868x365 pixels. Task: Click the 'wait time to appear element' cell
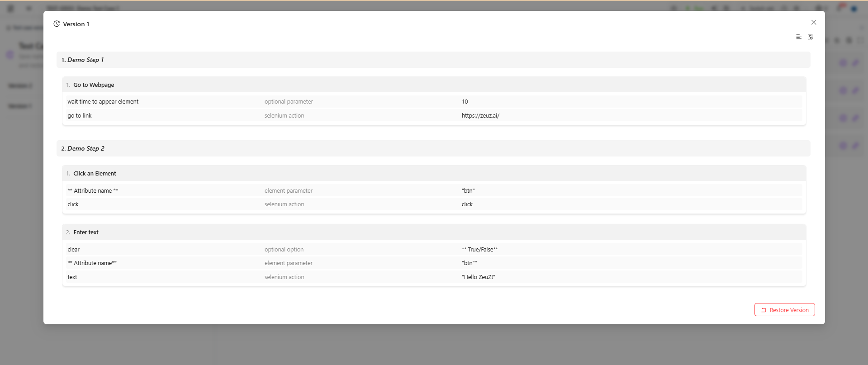[103, 102]
